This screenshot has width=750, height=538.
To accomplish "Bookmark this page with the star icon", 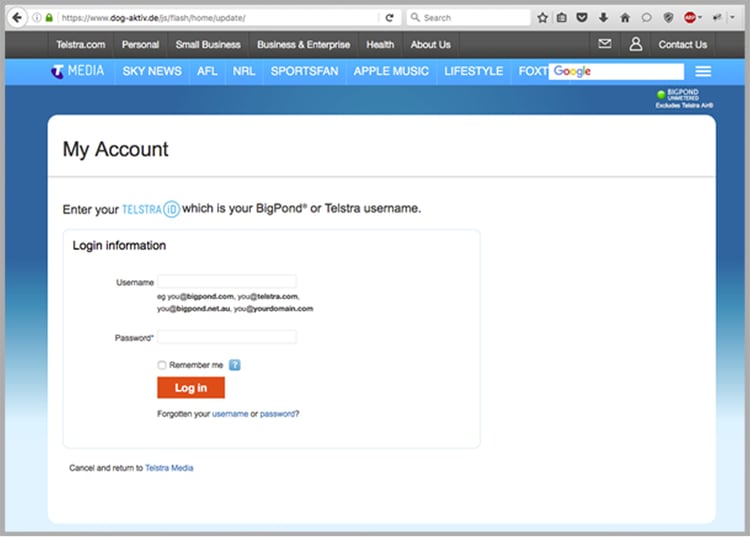I will [x=542, y=18].
